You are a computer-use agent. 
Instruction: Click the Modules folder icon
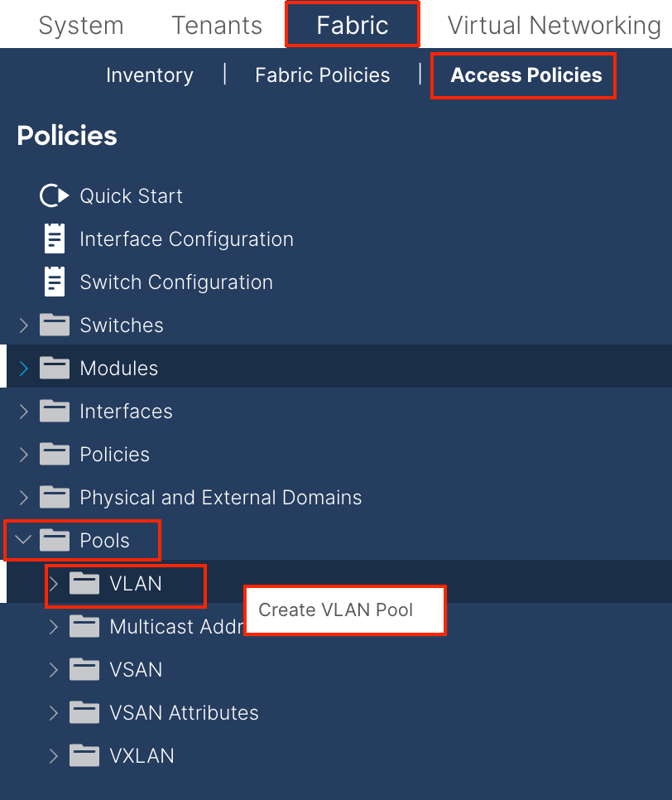[x=55, y=368]
